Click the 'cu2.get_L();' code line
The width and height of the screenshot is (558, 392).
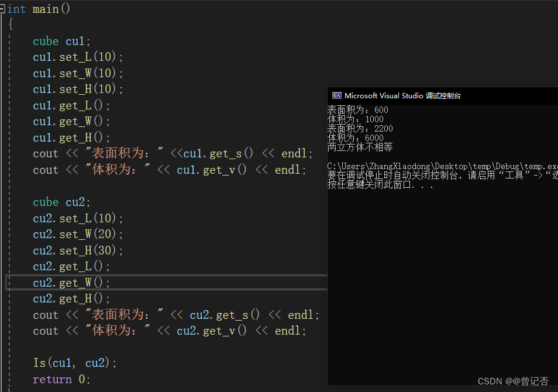[71, 266]
